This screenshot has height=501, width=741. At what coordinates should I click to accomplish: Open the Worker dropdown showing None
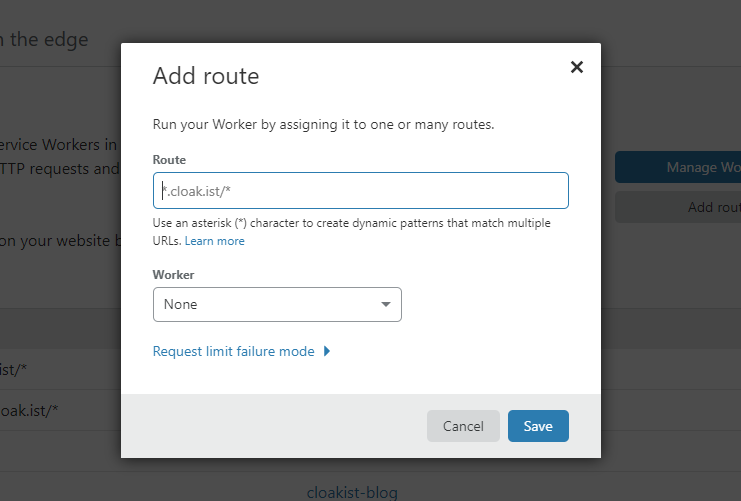[x=276, y=304]
